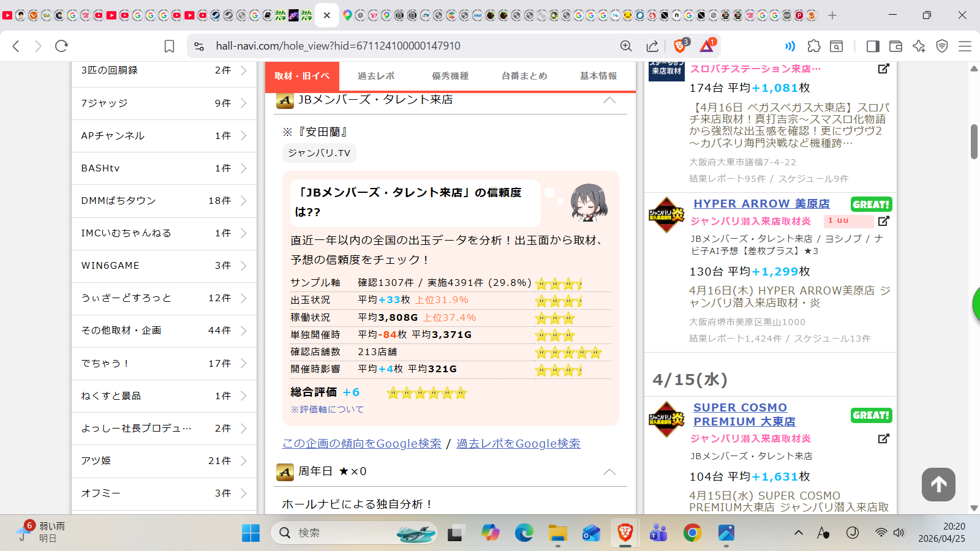This screenshot has height=551, width=980.
Task: Open the 基本情報 tab
Action: (598, 76)
